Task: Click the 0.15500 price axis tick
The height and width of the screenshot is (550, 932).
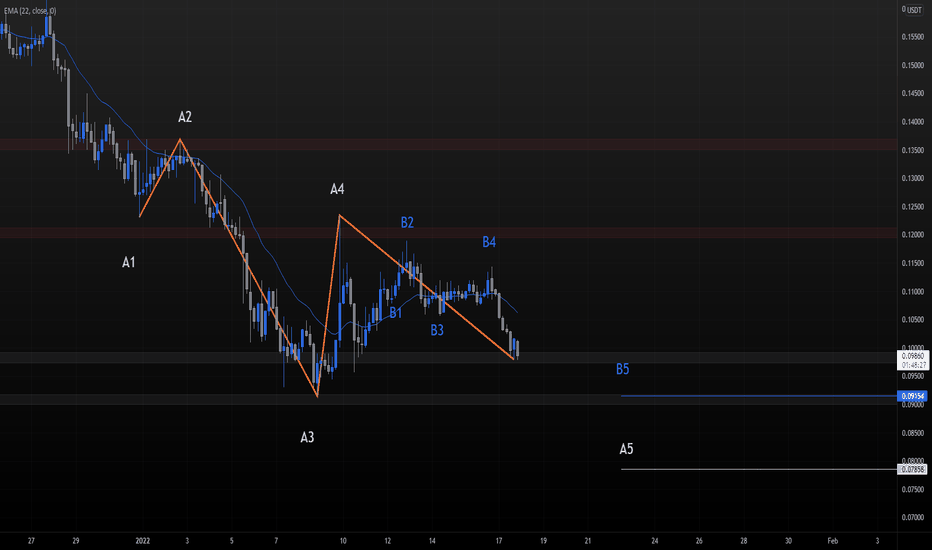Action: pyautogui.click(x=913, y=37)
